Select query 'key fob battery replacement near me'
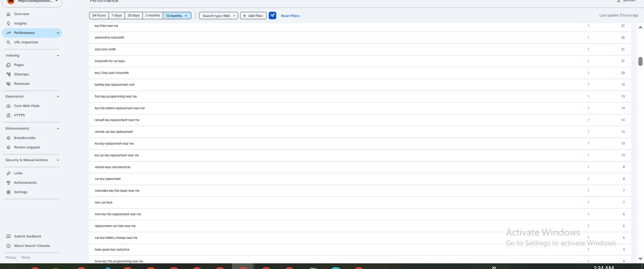Image resolution: width=644 pixels, height=269 pixels. coord(120,108)
